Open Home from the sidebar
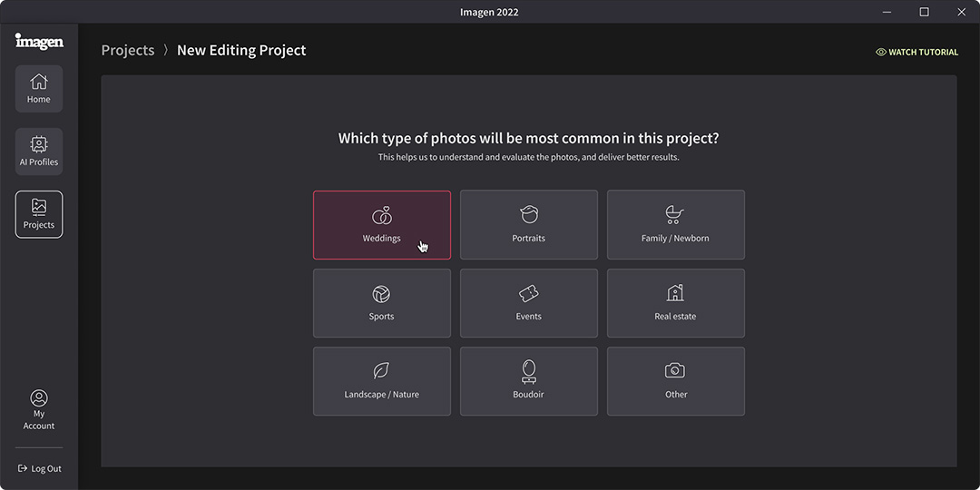The image size is (980, 490). click(x=39, y=89)
